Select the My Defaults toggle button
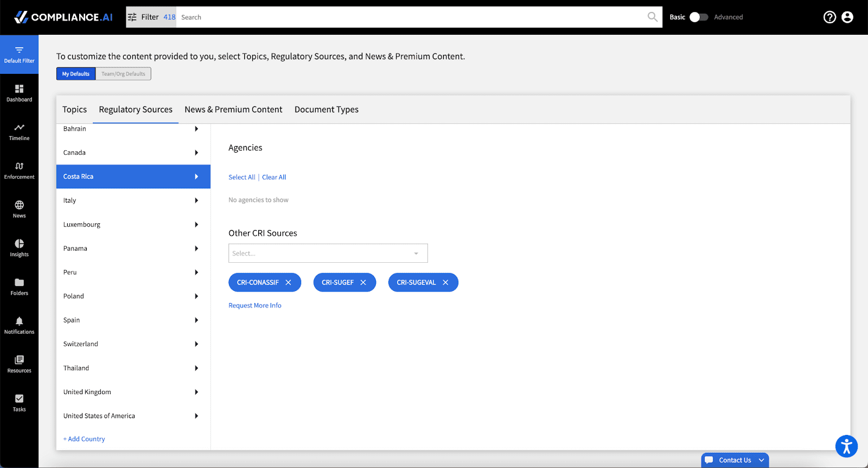Image resolution: width=868 pixels, height=468 pixels. point(76,74)
